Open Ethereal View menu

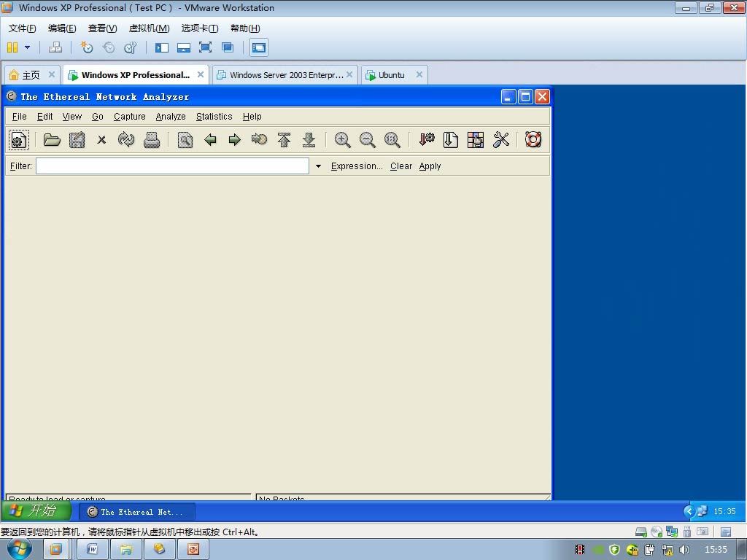[72, 116]
